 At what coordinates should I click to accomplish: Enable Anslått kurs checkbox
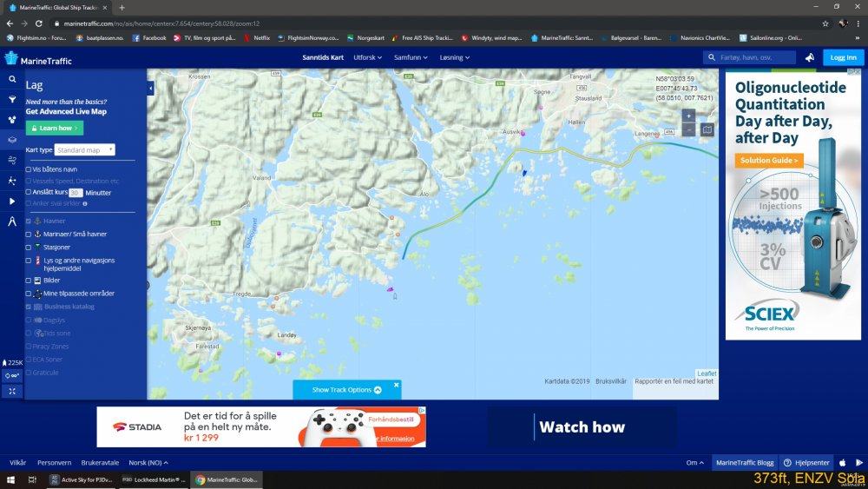coord(29,192)
